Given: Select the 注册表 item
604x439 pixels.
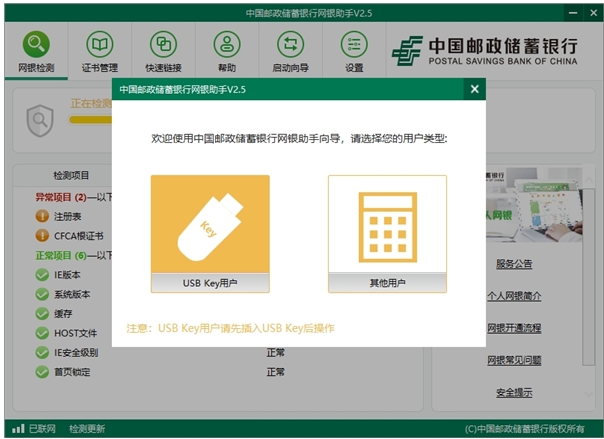Looking at the screenshot, I should pyautogui.click(x=67, y=216).
